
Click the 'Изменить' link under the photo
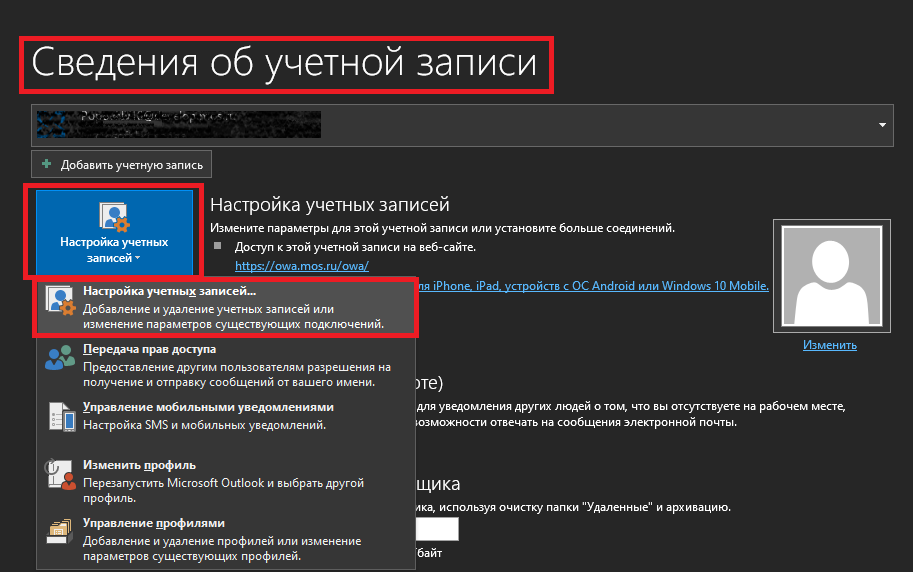click(830, 345)
